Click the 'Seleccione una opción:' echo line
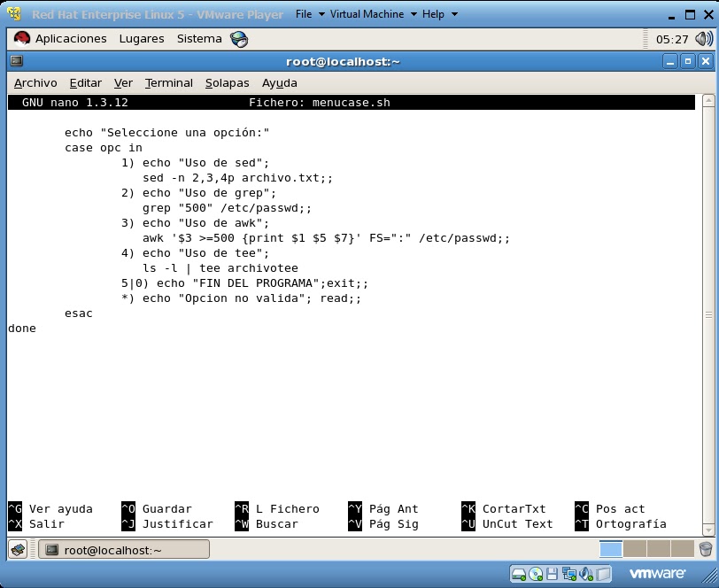719x588 pixels. coord(166,133)
